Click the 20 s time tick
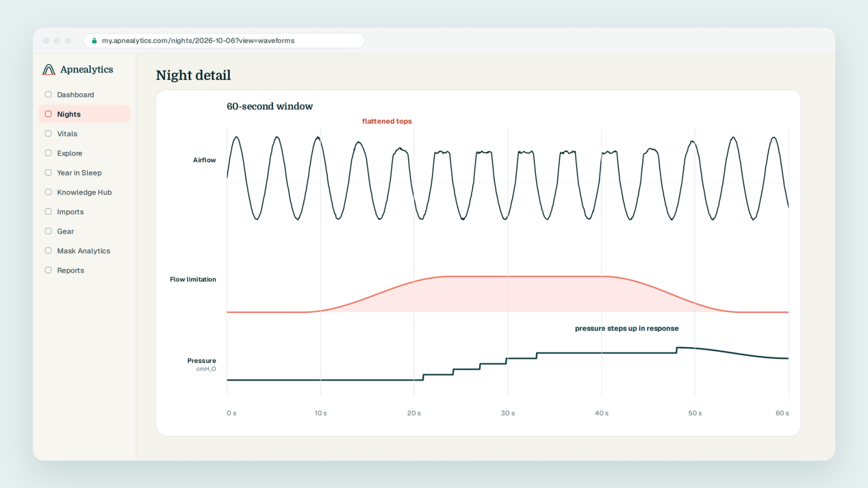Image resolution: width=868 pixels, height=488 pixels. pos(414,413)
